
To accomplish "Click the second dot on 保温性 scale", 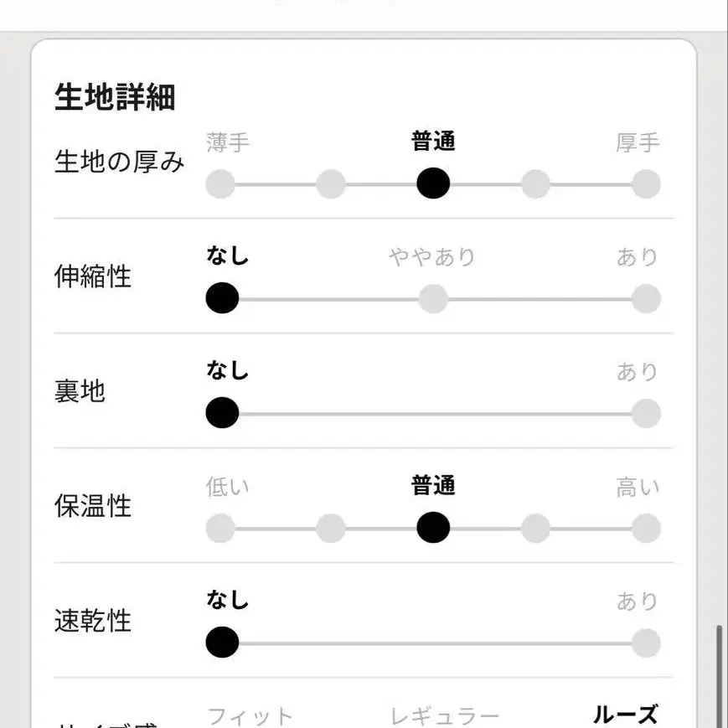I will [331, 528].
